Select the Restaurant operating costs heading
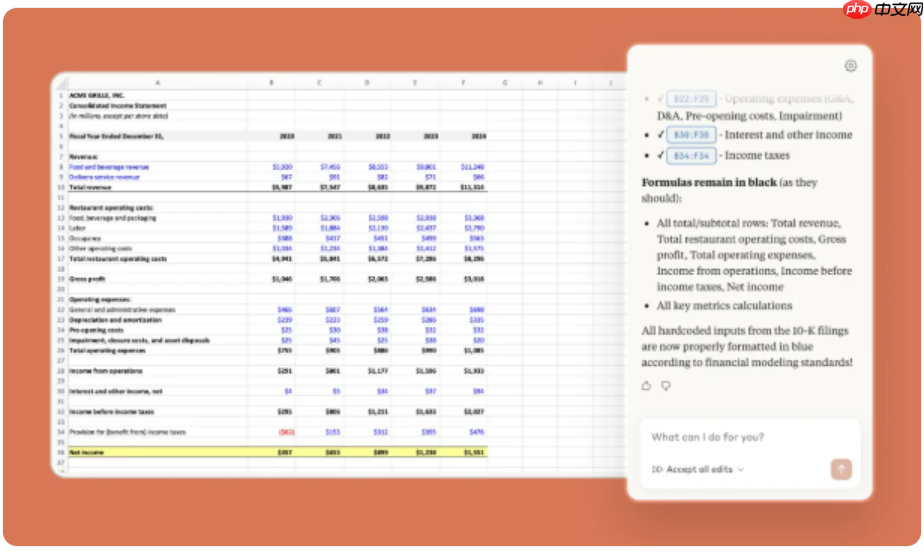Image resolution: width=924 pixels, height=552 pixels. pos(111,208)
